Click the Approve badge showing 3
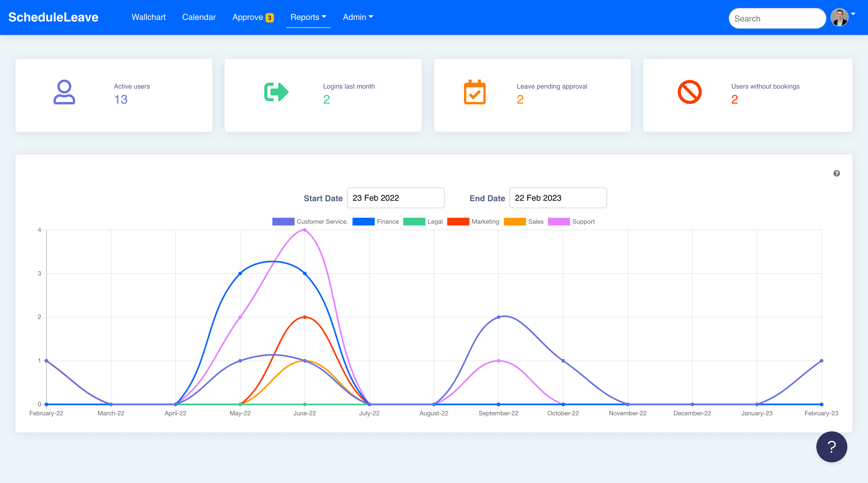The image size is (868, 483). pyautogui.click(x=269, y=18)
